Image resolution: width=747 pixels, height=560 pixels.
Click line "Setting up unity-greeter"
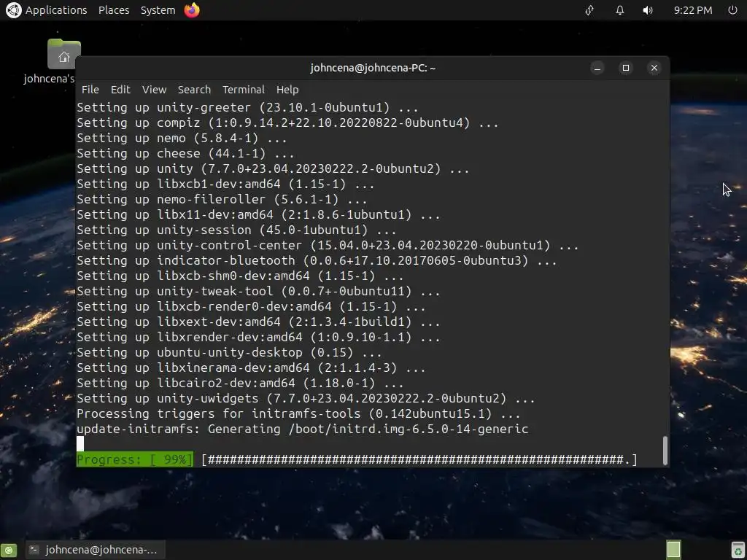[x=248, y=108]
